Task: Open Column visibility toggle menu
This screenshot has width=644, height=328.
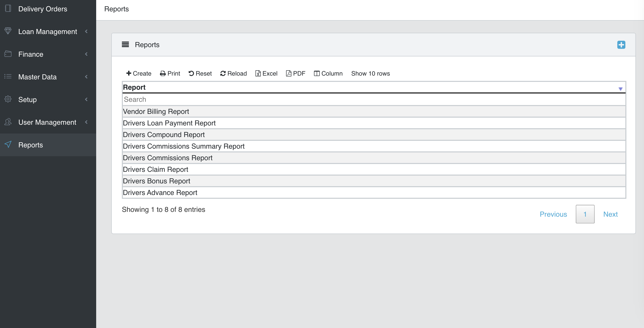Action: coord(328,74)
